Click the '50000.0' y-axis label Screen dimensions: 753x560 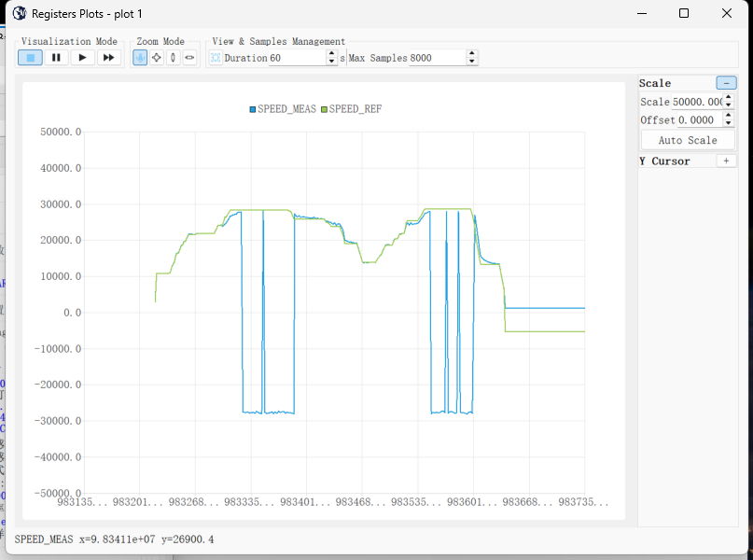point(61,132)
